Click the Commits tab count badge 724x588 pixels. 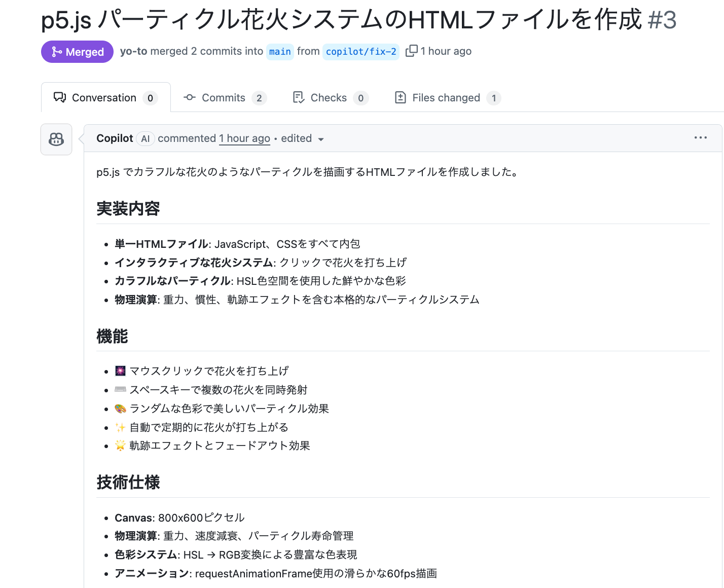[259, 98]
